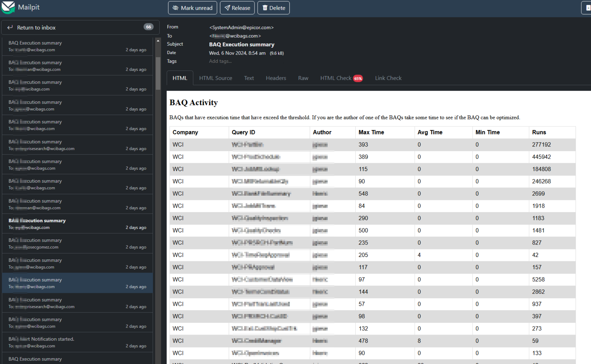
Task: Click the Mailpit logo icon
Action: tap(8, 8)
